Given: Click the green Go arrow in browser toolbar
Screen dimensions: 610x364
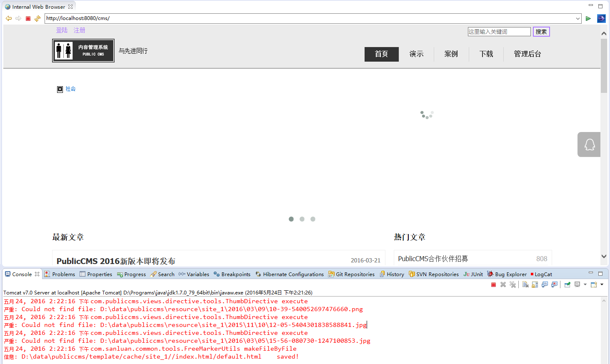Looking at the screenshot, I should 588,18.
